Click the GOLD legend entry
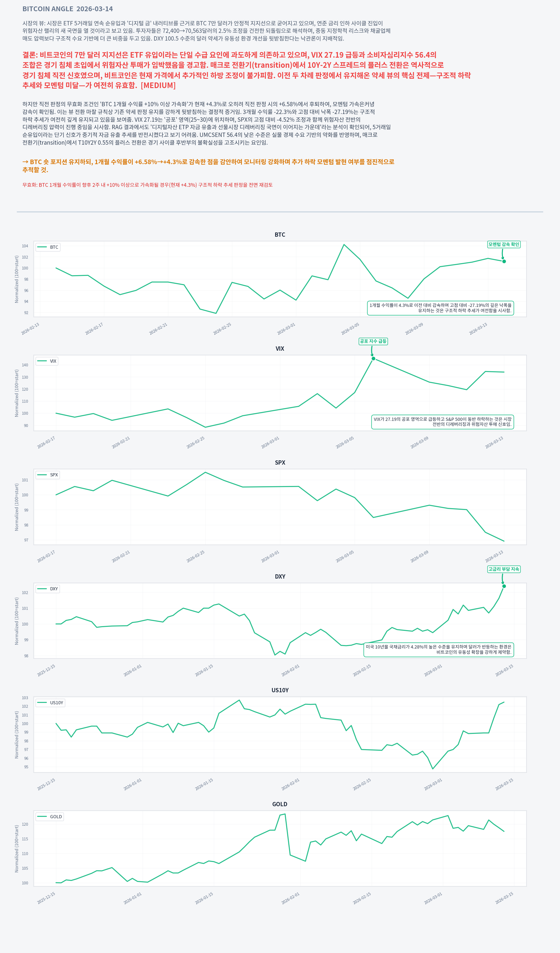The image size is (560, 953). [x=50, y=816]
